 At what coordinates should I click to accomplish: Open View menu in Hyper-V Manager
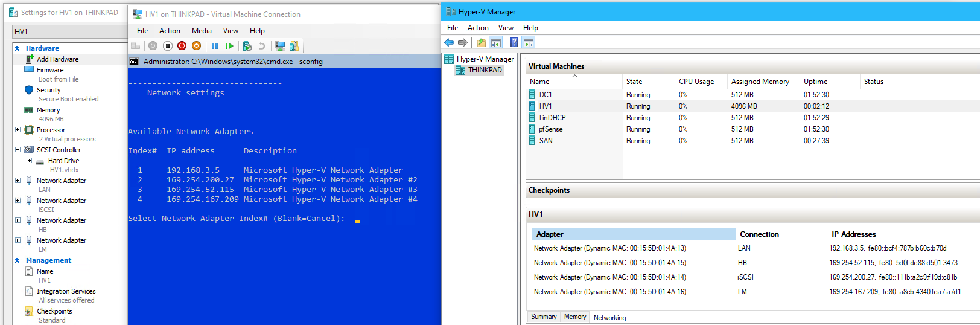tap(506, 28)
